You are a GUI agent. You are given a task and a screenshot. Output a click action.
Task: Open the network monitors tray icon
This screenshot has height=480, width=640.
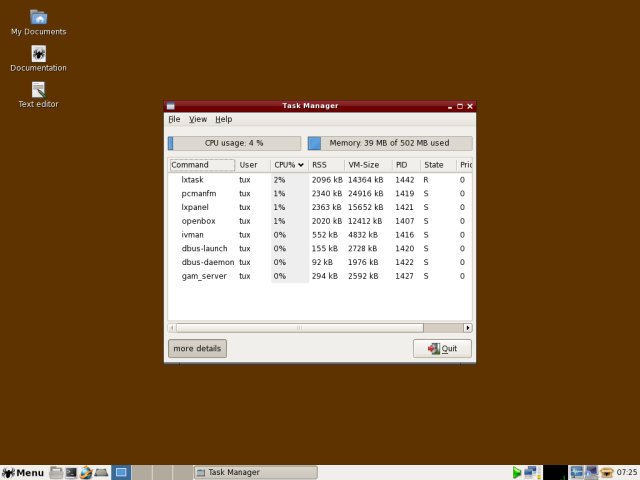click(532, 473)
